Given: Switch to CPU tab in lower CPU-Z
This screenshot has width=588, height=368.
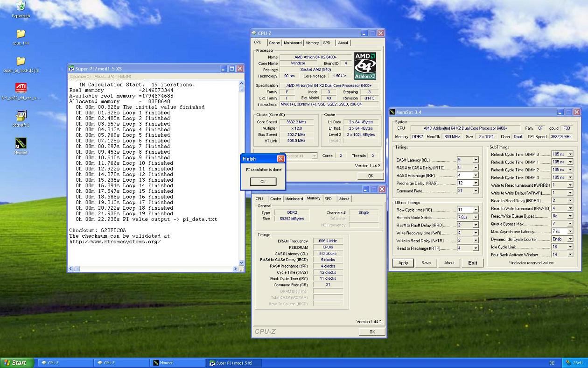Looking at the screenshot, I should pos(259,199).
